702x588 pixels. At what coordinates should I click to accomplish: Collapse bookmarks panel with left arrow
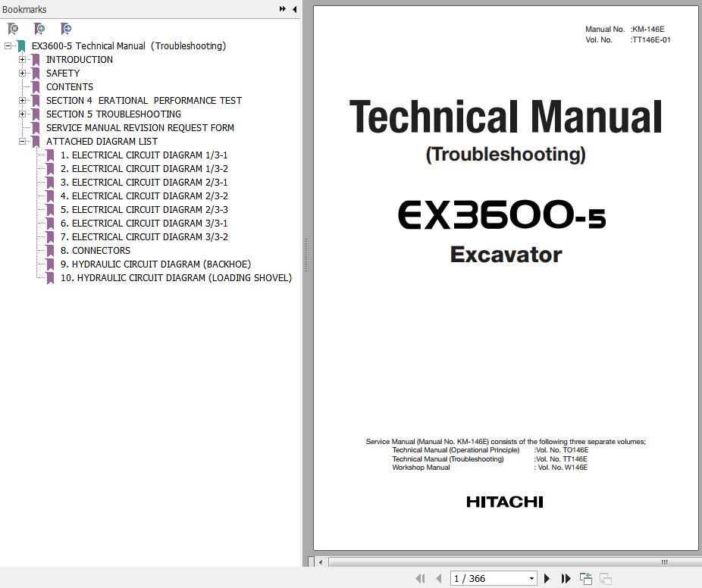point(295,9)
